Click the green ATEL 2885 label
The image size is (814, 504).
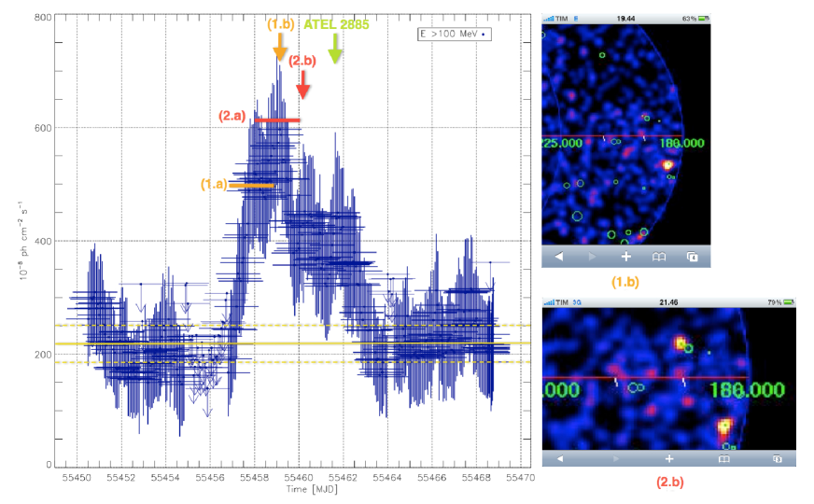click(x=336, y=24)
